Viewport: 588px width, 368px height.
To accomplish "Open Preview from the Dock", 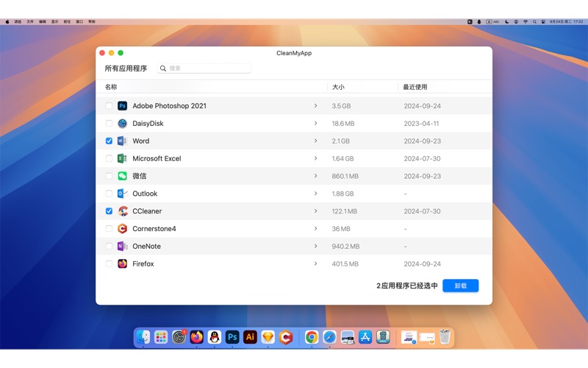I will [347, 337].
